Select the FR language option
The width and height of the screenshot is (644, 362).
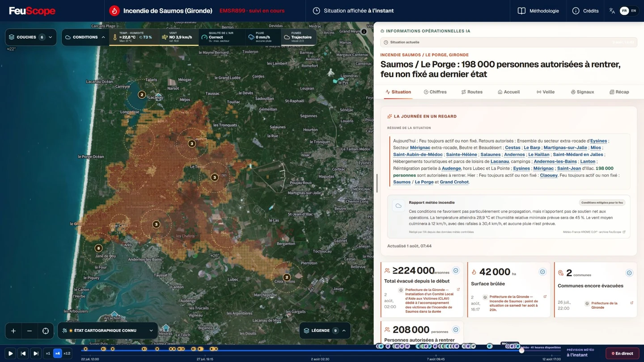point(624,11)
